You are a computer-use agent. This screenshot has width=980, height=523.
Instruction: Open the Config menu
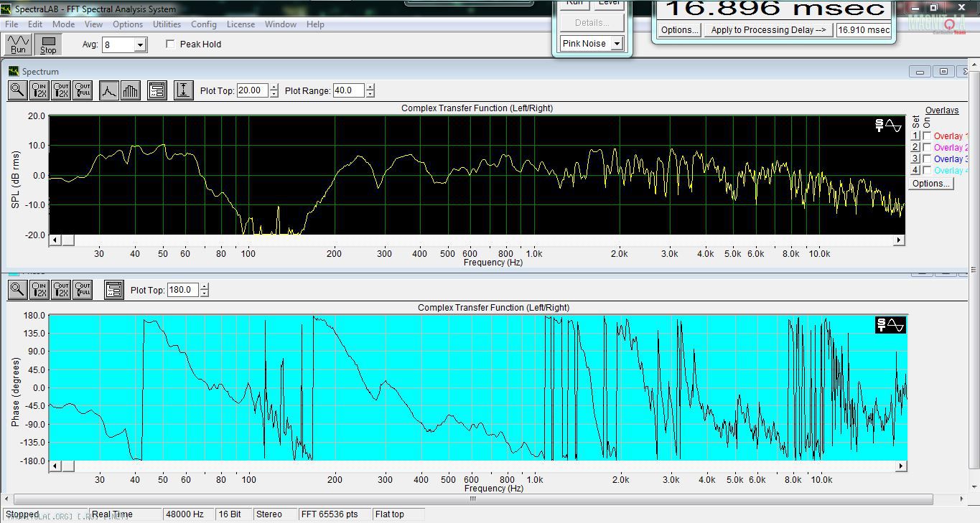(204, 24)
